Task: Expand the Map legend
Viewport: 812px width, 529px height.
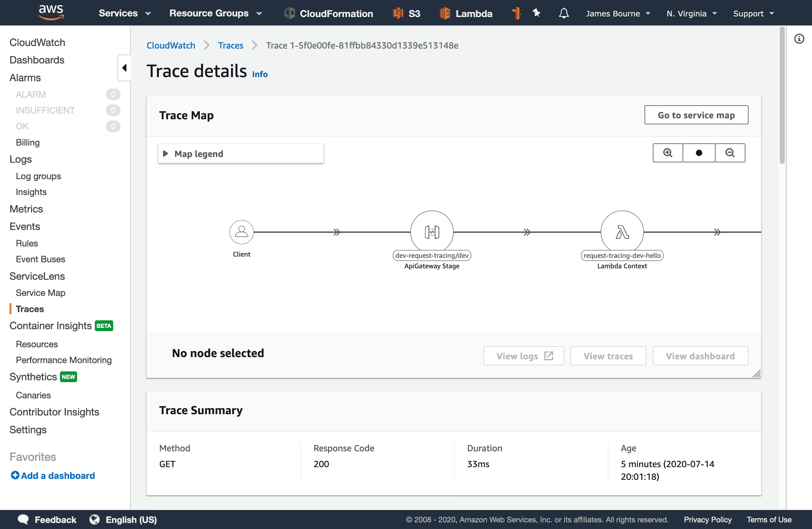Action: [x=241, y=153]
